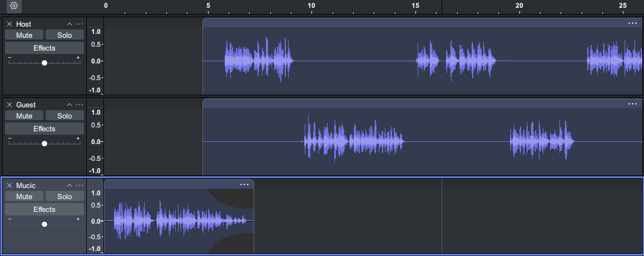Click timeline ruler at the 10 second mark
The width and height of the screenshot is (644, 256).
point(311,6)
